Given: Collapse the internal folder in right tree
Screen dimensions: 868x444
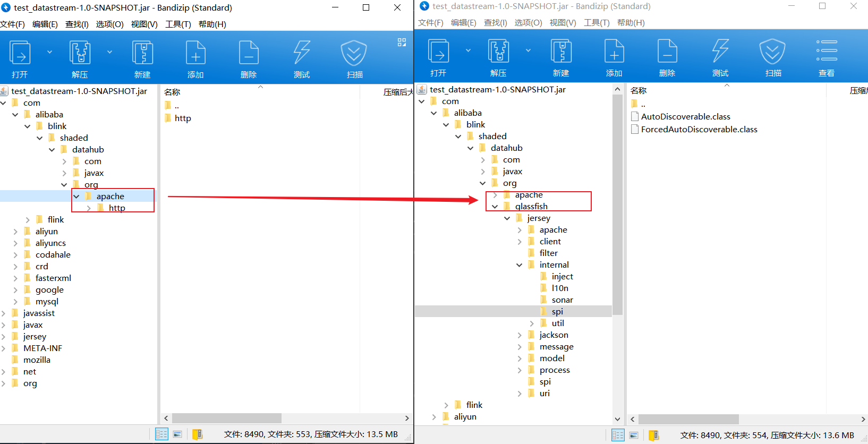Looking at the screenshot, I should pos(520,265).
